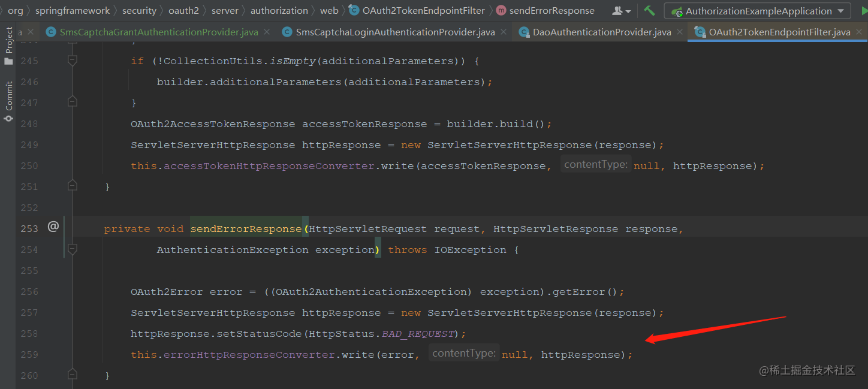Click 'server' breadcrumb
This screenshot has height=389, width=868.
pos(225,11)
